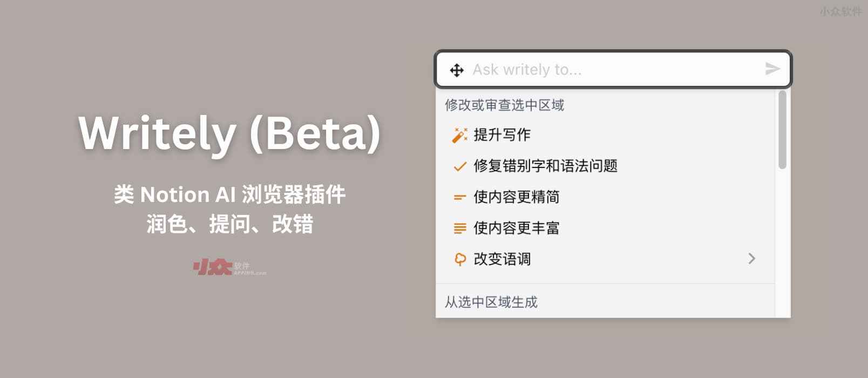Select the 使内容更丰富 option
The width and height of the screenshot is (868, 378).
[516, 227]
